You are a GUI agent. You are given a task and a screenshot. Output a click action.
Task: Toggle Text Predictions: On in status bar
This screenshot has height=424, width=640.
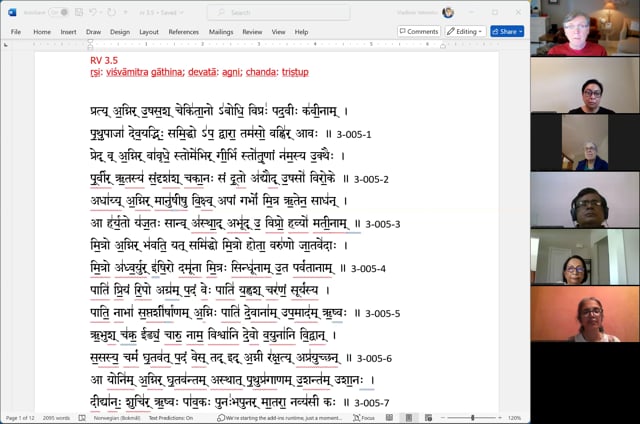(171, 418)
